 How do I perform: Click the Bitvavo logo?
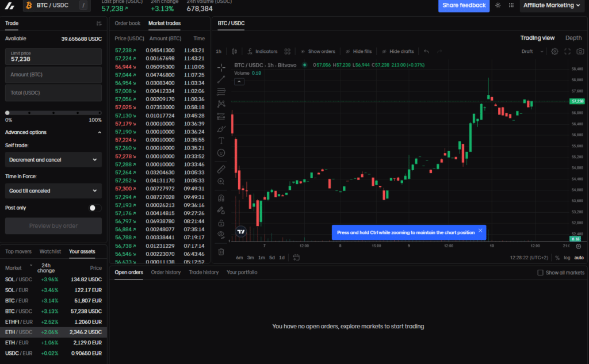tap(10, 5)
